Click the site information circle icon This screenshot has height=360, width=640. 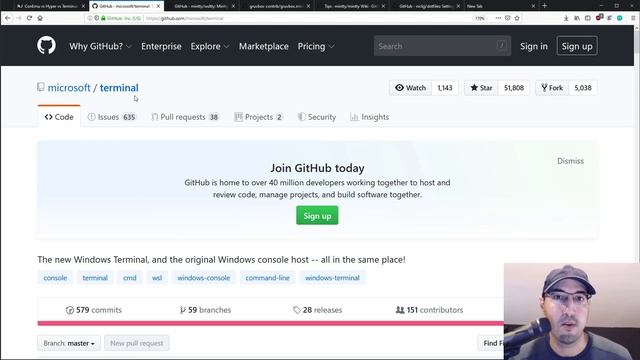click(90, 18)
